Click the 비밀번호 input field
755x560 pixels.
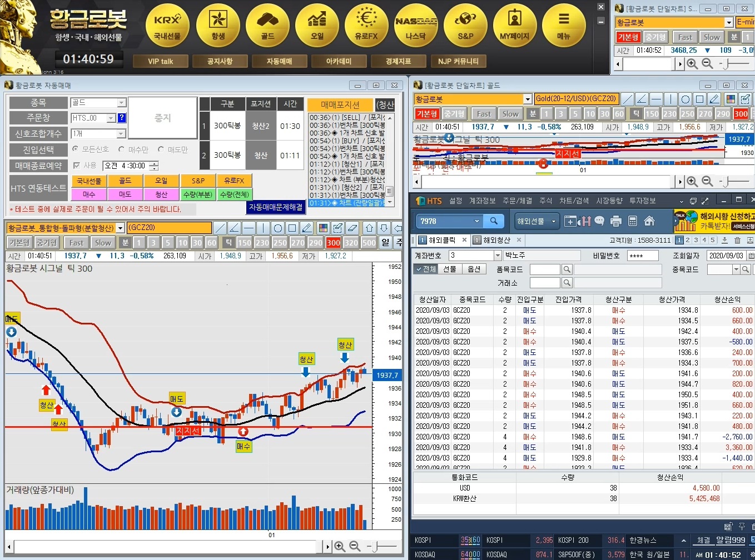tap(643, 256)
